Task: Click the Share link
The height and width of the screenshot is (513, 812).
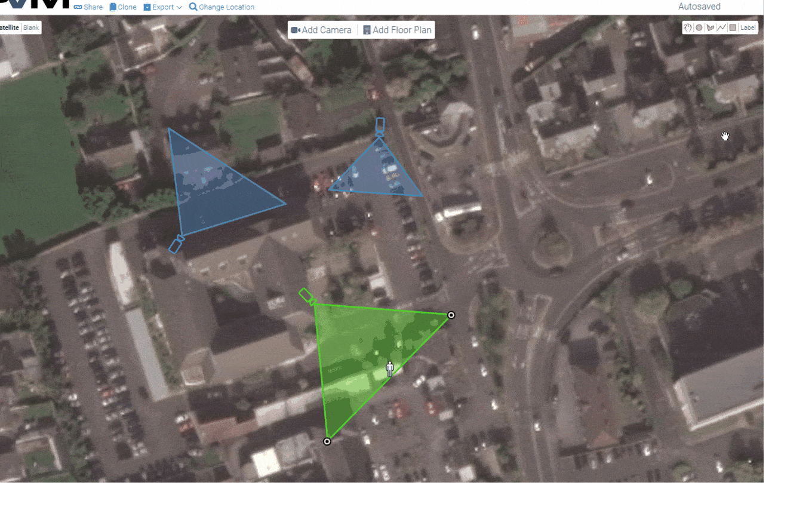Action: point(88,7)
